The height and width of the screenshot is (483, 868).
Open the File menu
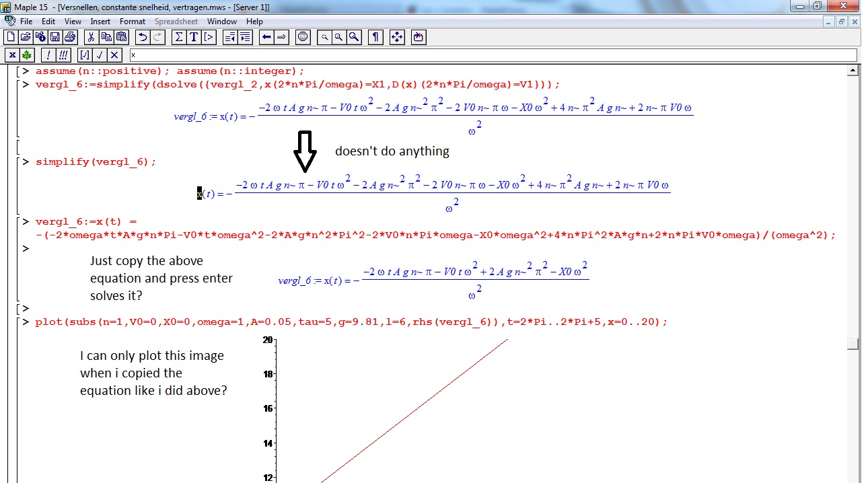tap(26, 22)
